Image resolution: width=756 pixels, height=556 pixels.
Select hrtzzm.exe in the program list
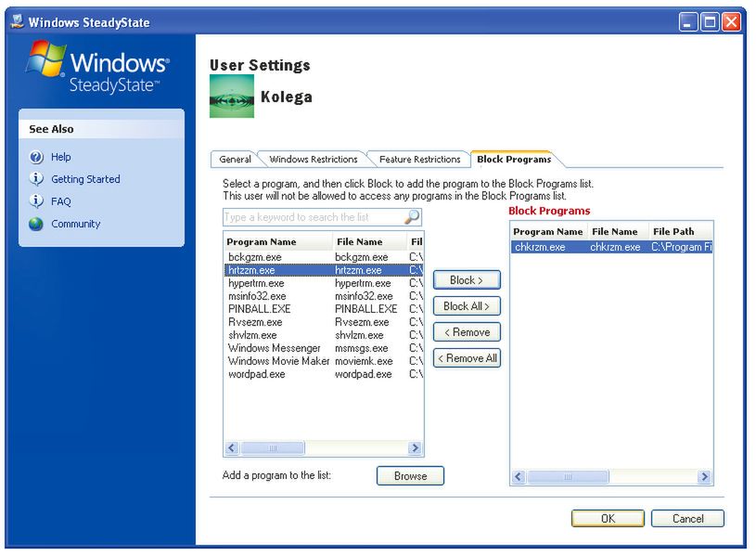click(324, 270)
